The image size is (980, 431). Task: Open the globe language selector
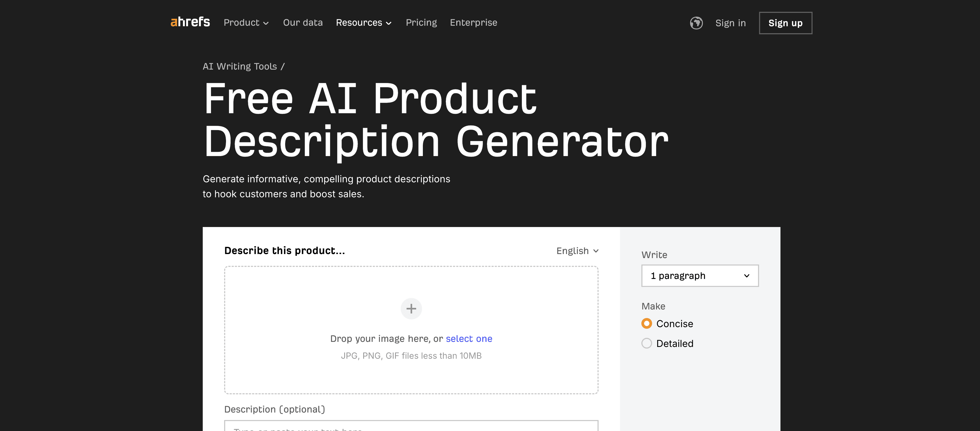coord(696,23)
